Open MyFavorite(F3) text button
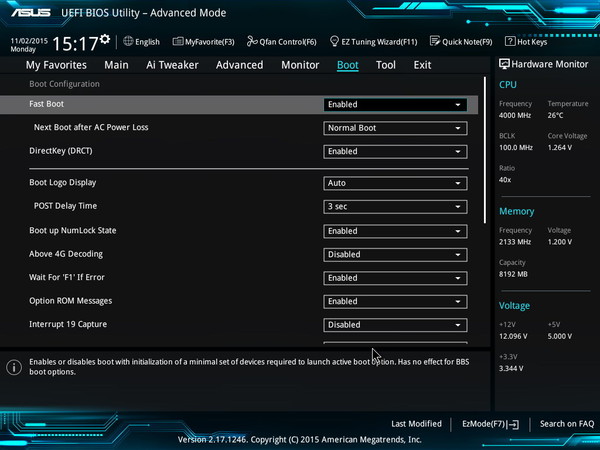Screen dimensions: 600x450 coord(210,42)
